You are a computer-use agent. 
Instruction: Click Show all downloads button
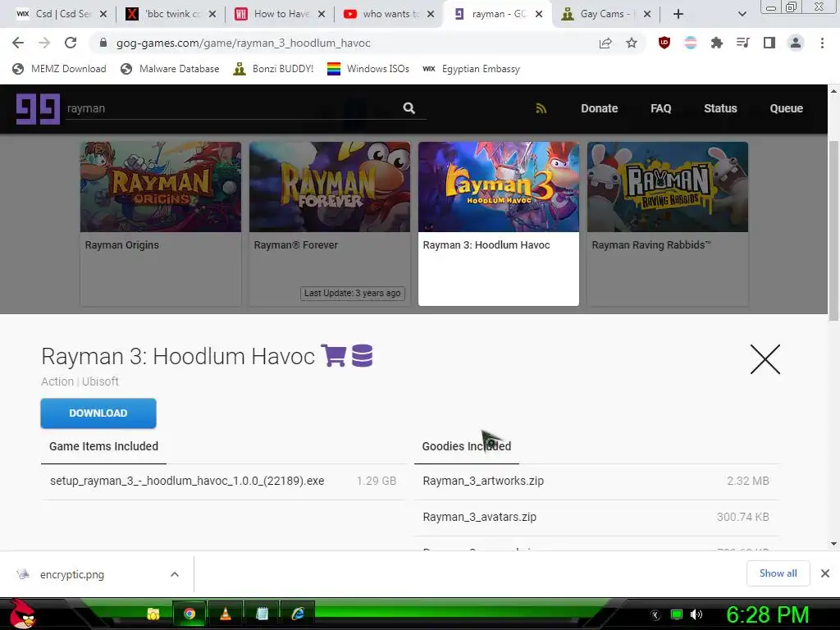(778, 573)
